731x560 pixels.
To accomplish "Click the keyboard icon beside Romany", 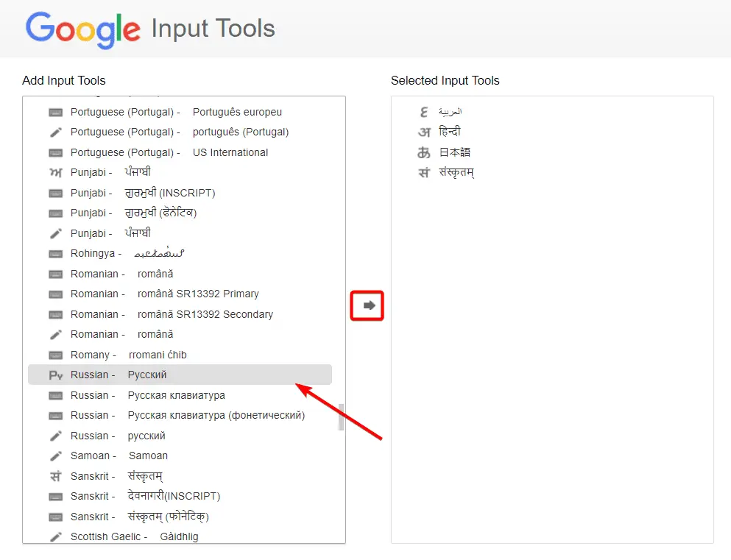I will 55,355.
